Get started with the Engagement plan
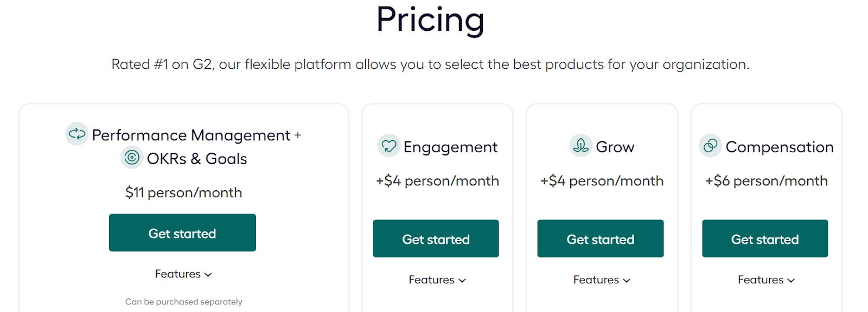This screenshot has width=868, height=312. point(436,239)
